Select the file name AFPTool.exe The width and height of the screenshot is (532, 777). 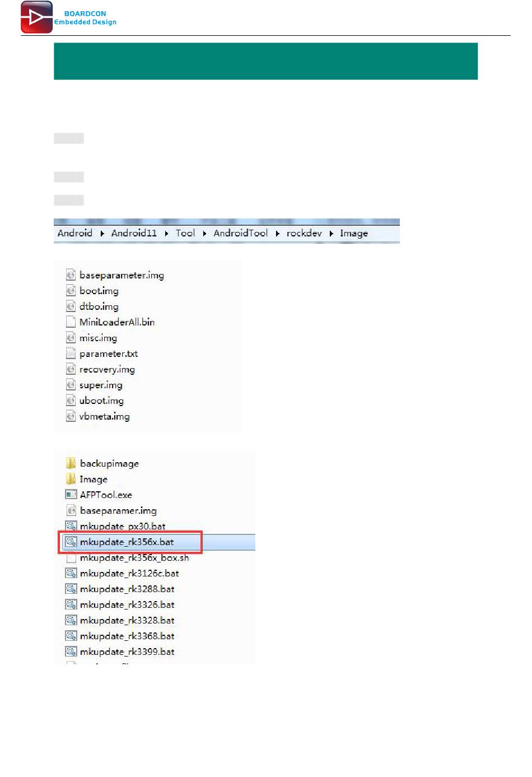pos(106,495)
